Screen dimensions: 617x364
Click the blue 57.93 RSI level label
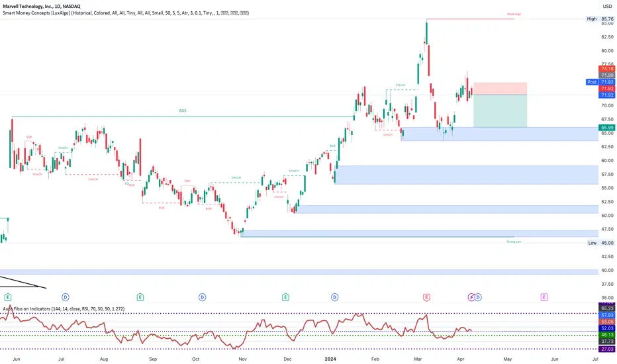coord(607,315)
